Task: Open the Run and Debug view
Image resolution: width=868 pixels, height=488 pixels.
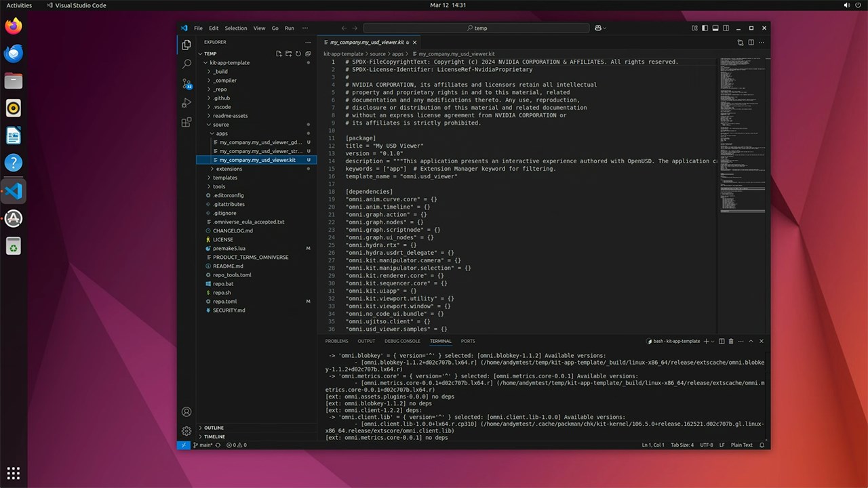Action: click(x=186, y=103)
